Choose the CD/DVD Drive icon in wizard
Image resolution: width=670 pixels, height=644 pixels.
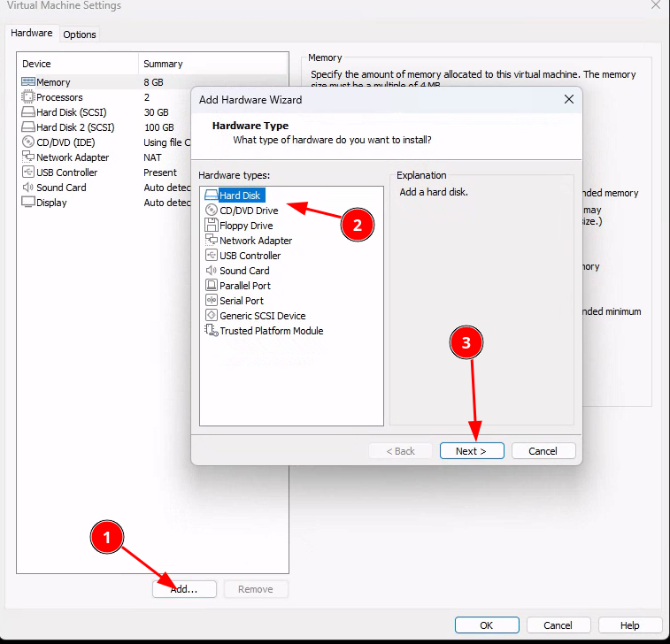[212, 211]
